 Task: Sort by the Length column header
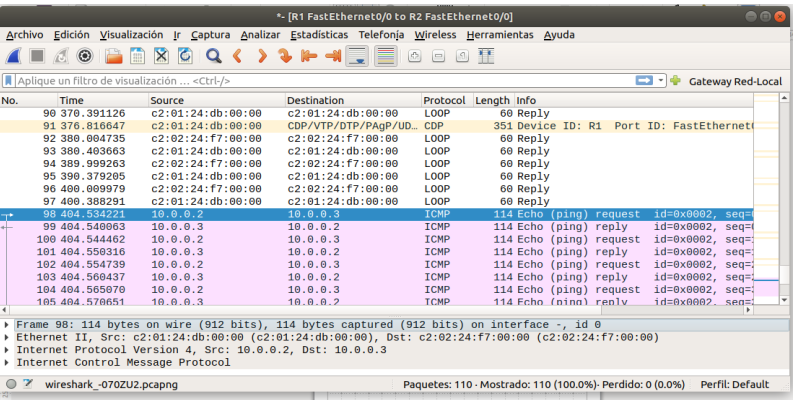pyautogui.click(x=494, y=101)
